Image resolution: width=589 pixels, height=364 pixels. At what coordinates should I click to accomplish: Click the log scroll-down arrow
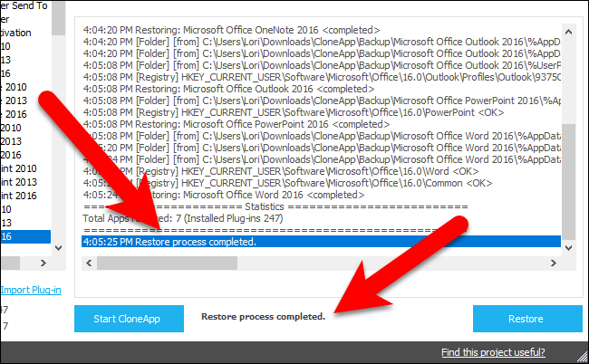569,248
